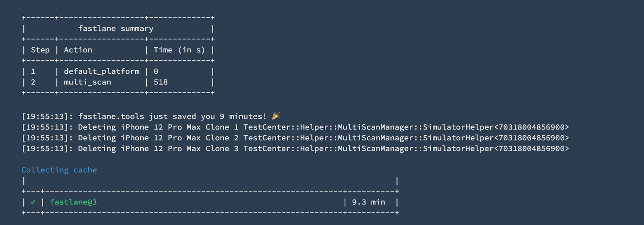
Task: Click the 9.3 min duration value
Action: click(369, 202)
